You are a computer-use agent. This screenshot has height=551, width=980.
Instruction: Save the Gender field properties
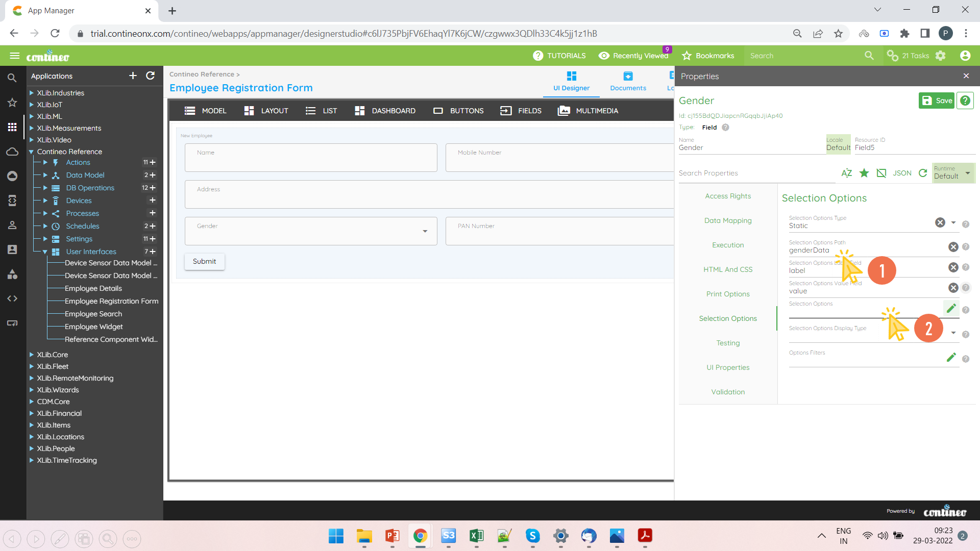coord(936,101)
